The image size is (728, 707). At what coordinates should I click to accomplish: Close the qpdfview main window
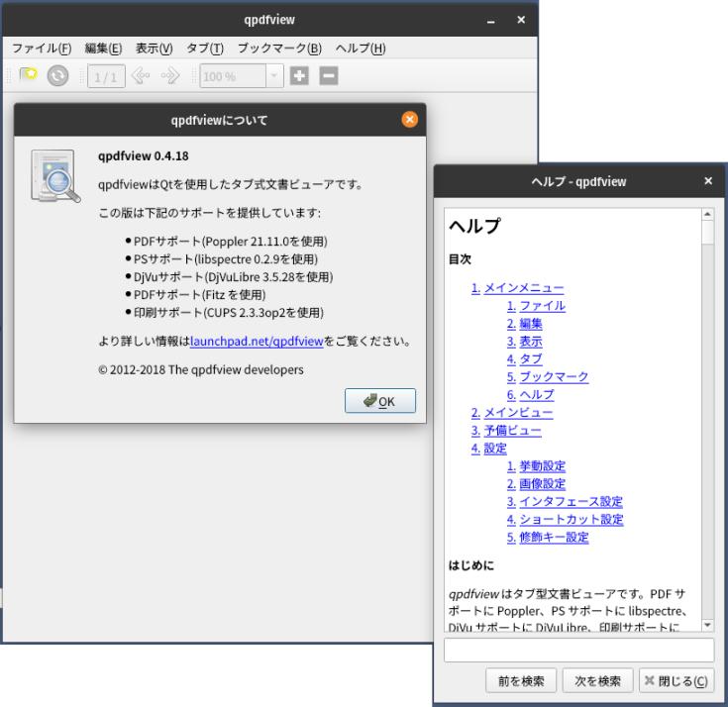(521, 20)
